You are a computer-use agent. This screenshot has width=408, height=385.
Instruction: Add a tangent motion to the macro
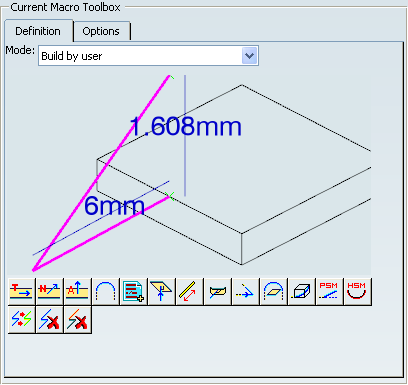(22, 292)
